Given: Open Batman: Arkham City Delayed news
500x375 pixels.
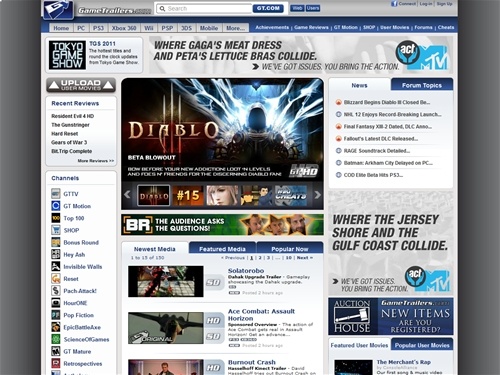Looking at the screenshot, I should 388,163.
